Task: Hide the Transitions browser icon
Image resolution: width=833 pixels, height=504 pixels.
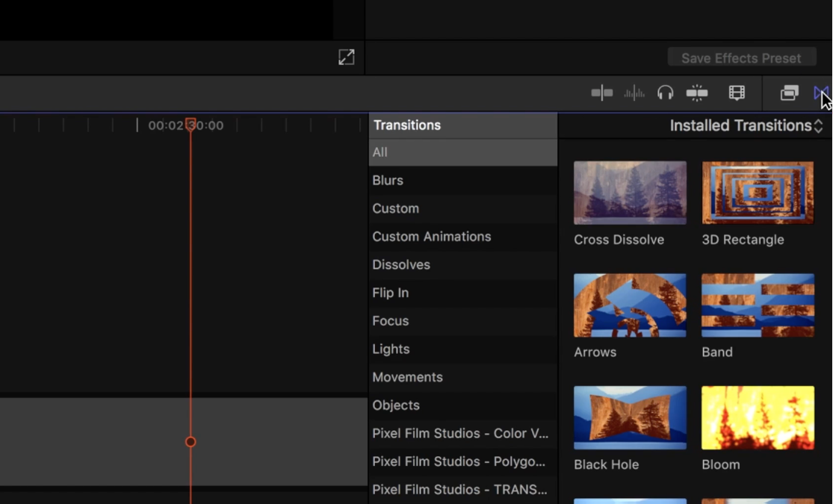Action: coord(821,93)
